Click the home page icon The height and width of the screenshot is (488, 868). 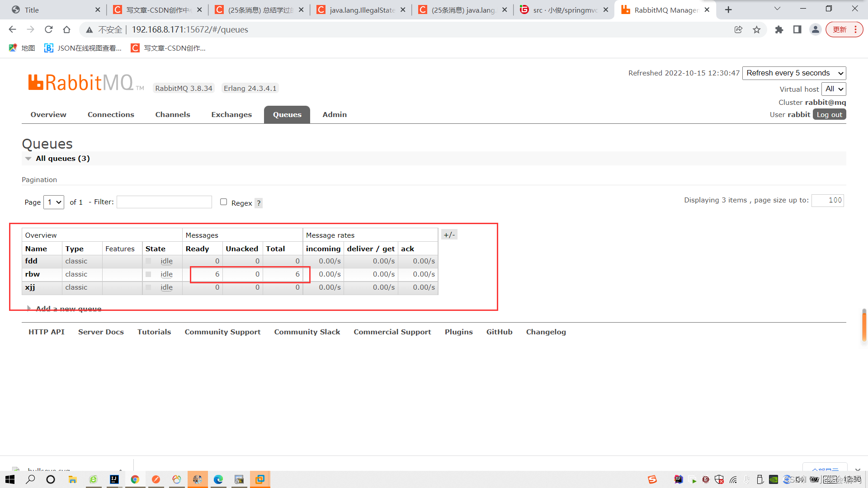(x=66, y=29)
